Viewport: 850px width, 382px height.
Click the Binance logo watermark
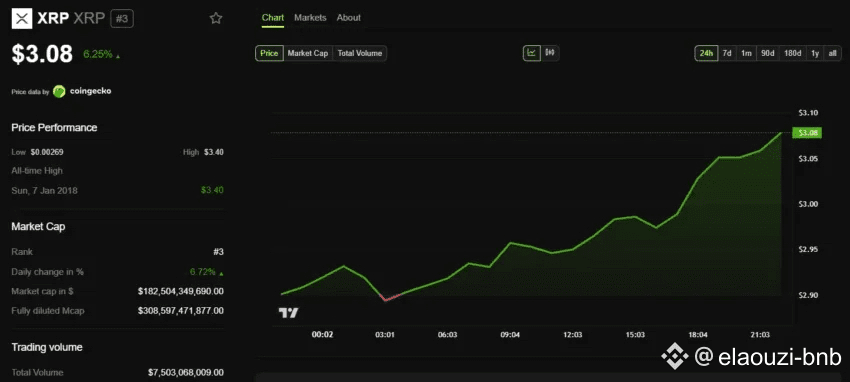point(674,357)
